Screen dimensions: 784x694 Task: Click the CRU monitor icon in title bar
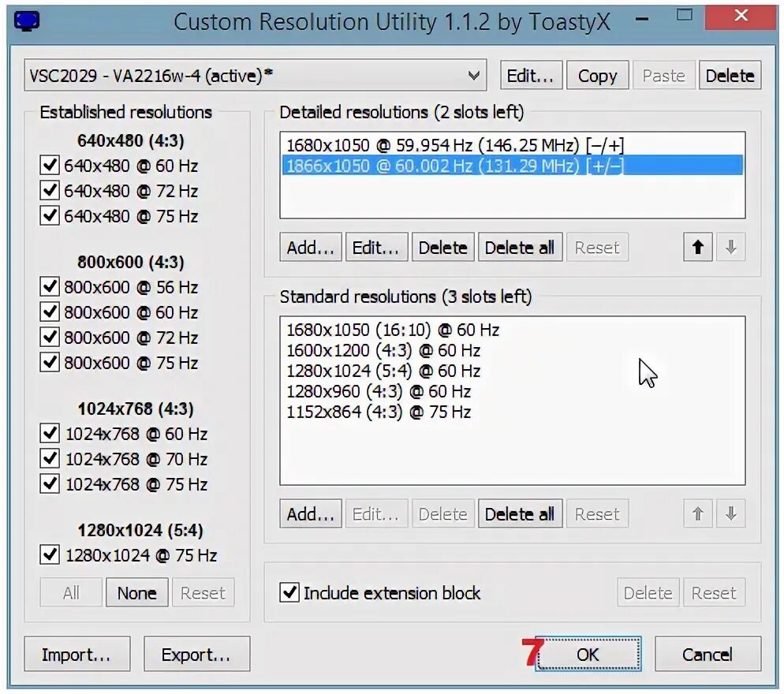(x=27, y=21)
